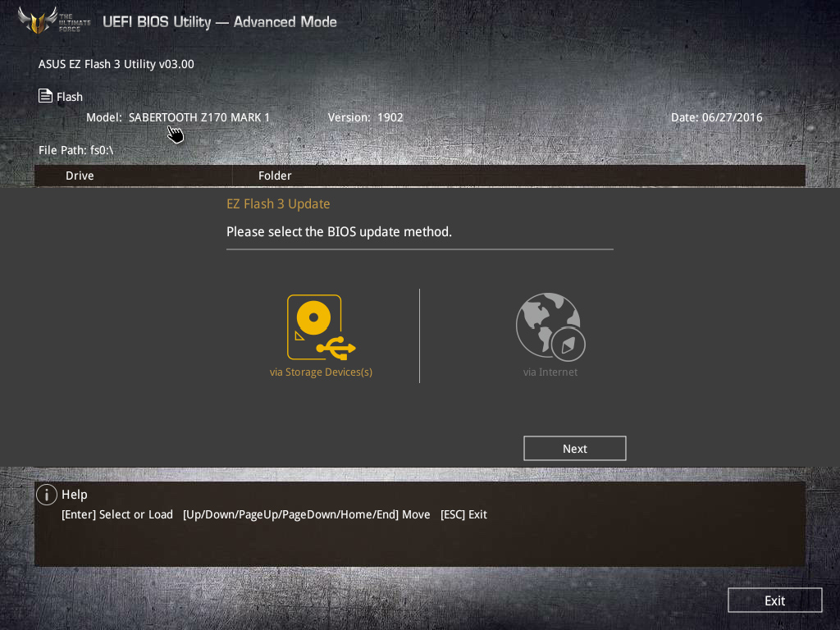
Task: Click the Help information icon
Action: click(x=47, y=495)
